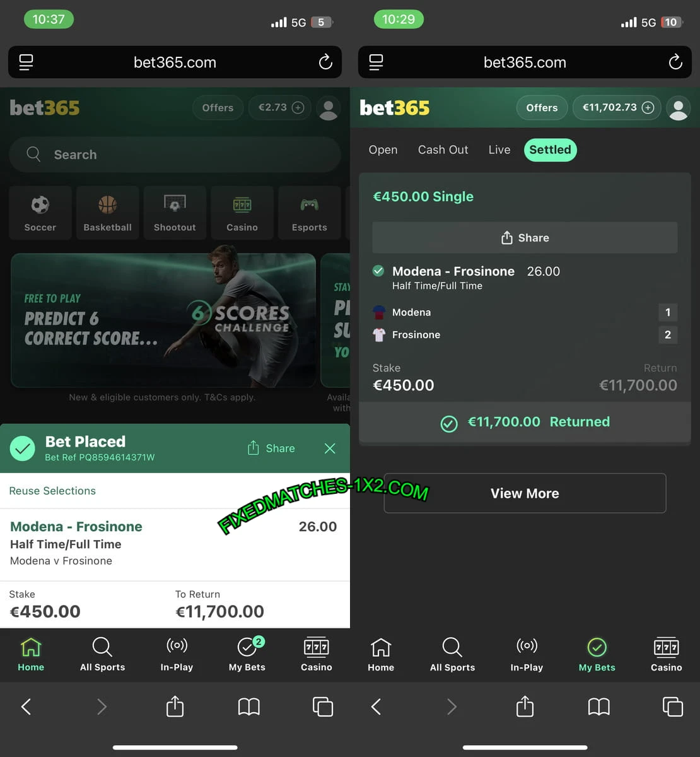
Task: Open the Basketball category icon
Action: [x=108, y=213]
